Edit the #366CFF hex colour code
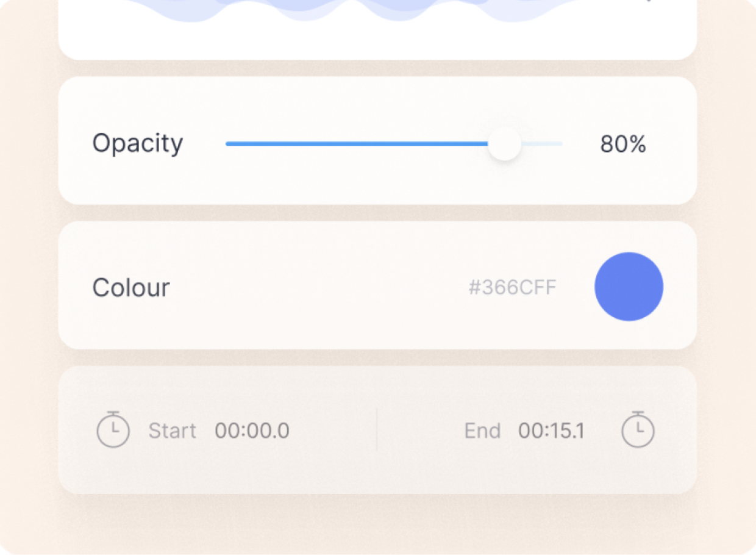The image size is (756, 555). click(512, 287)
